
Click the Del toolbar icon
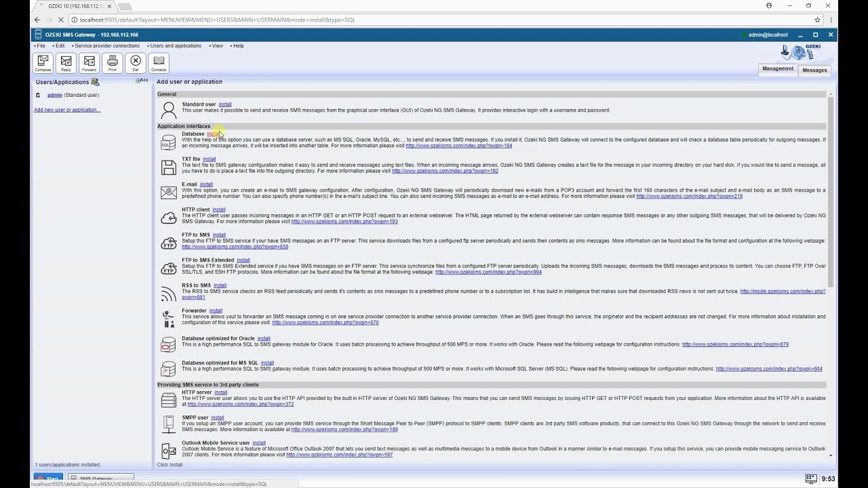tap(136, 63)
